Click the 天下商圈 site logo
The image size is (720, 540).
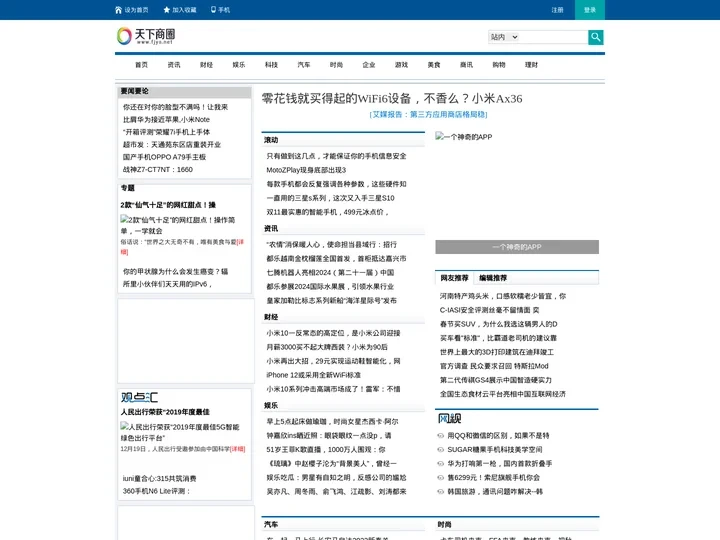point(146,36)
